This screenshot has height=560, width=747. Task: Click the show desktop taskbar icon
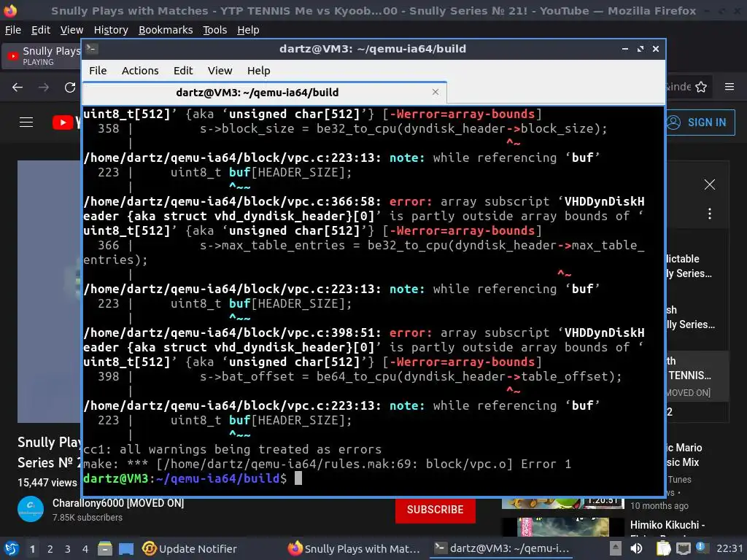click(126, 548)
